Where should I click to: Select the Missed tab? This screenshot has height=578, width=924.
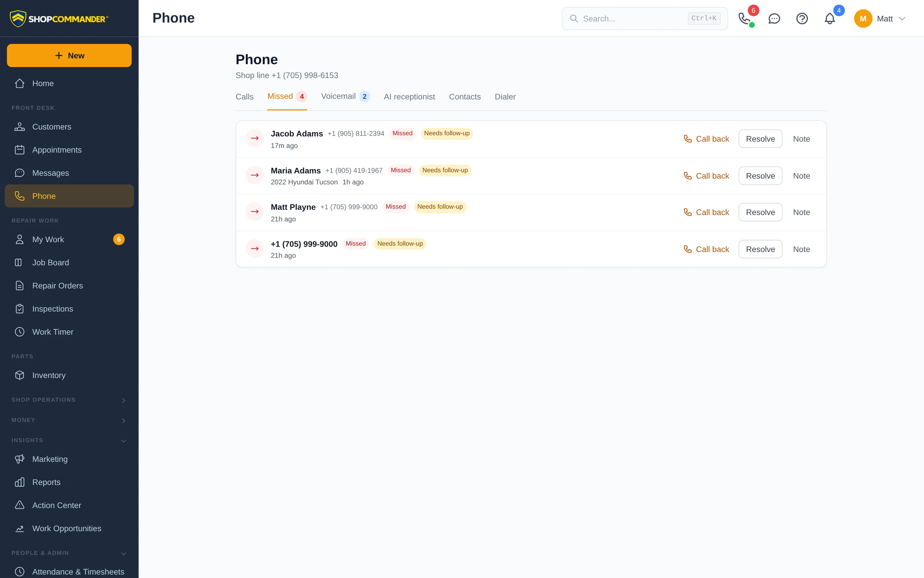(287, 97)
